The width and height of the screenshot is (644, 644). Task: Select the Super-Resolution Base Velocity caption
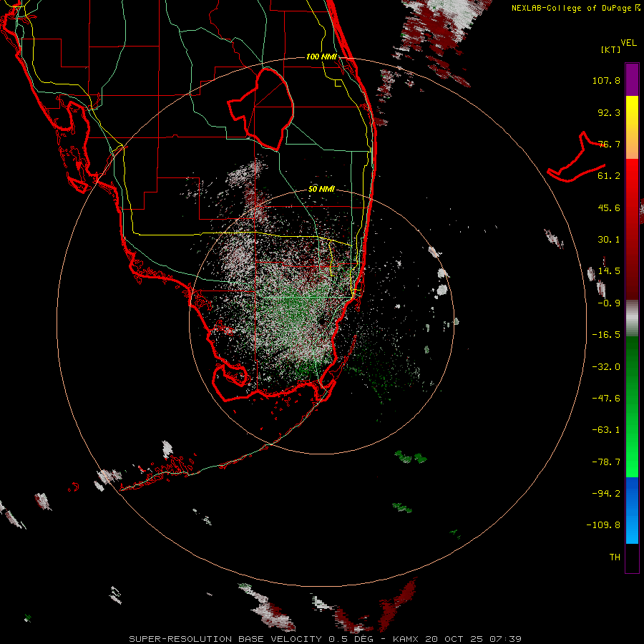click(326, 639)
